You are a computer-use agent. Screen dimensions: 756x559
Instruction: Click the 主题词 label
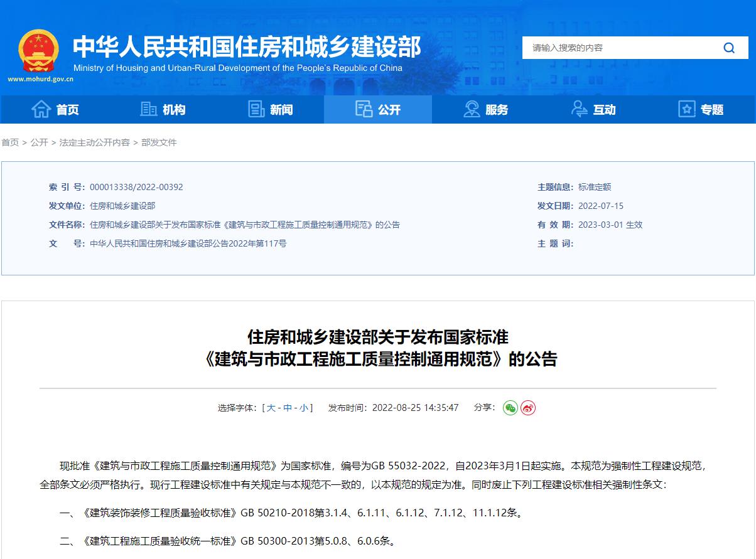point(556,243)
